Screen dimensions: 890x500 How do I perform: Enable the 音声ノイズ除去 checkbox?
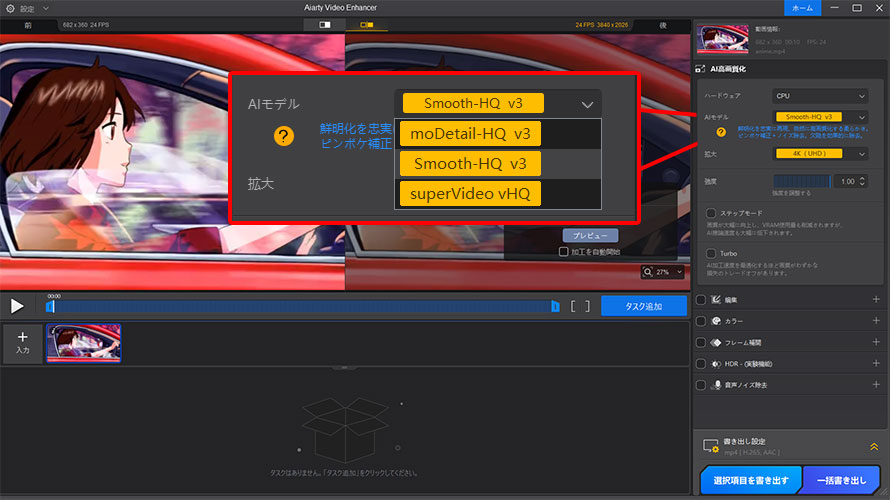[x=701, y=385]
